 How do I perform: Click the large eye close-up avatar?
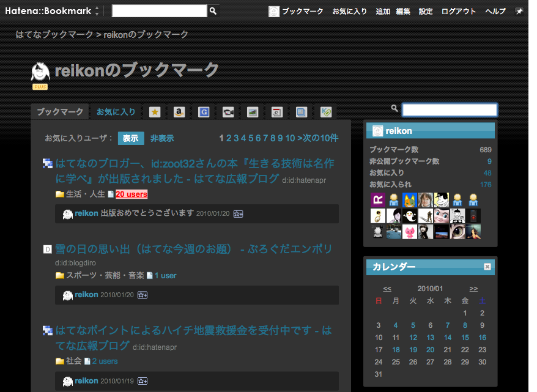(457, 232)
